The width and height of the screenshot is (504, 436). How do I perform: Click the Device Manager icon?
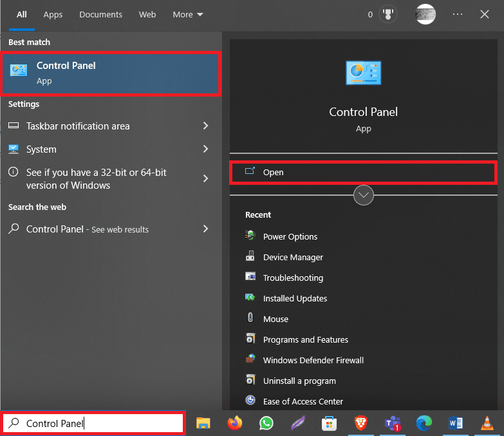coord(250,256)
